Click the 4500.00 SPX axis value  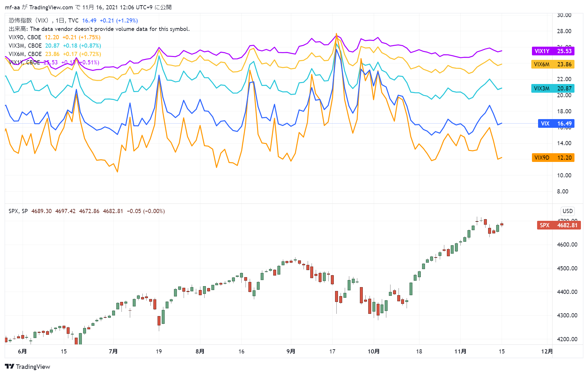click(567, 268)
